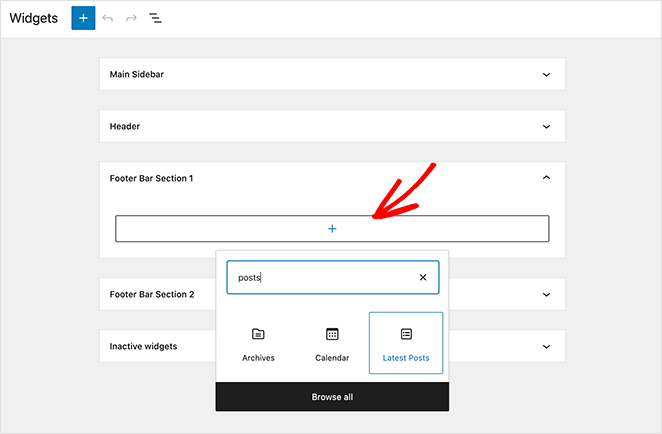This screenshot has height=434, width=662.
Task: Click the Undo arrow in toolbar
Action: (108, 18)
